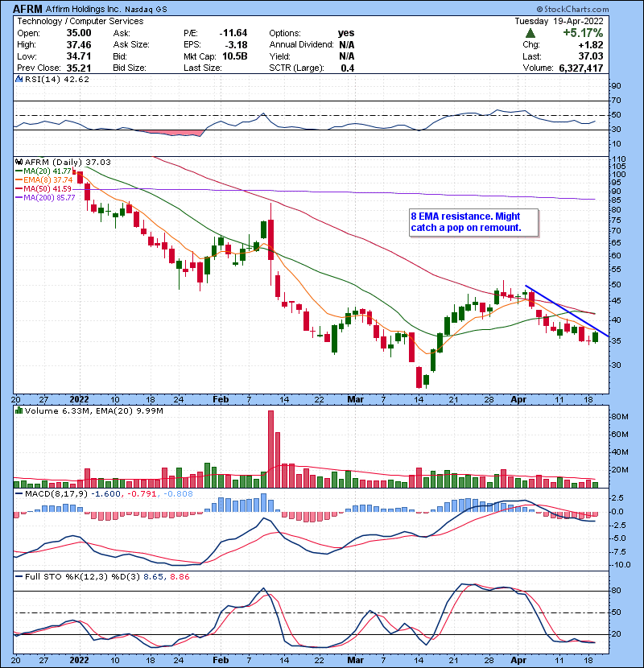The image size is (644, 668).
Task: Click the Open value 35.00
Action: coord(79,33)
